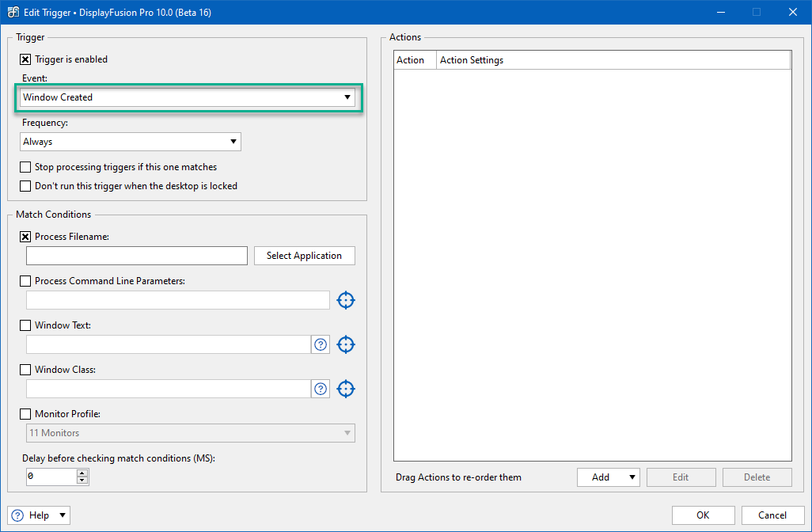The image size is (812, 532).
Task: Open the Event dropdown showing Window Created
Action: [188, 97]
